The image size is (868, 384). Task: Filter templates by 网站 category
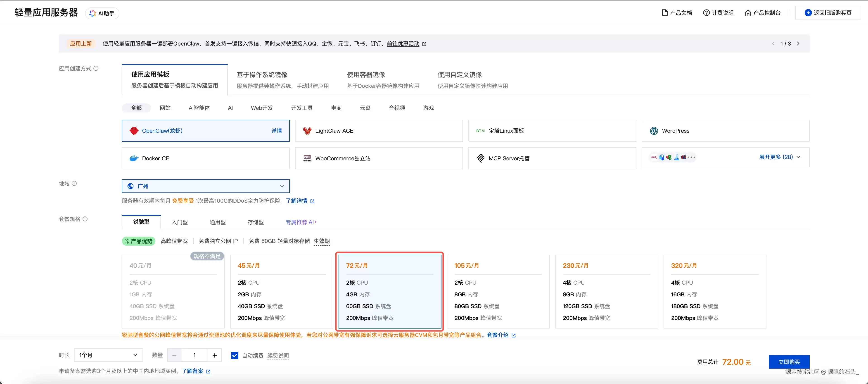165,108
